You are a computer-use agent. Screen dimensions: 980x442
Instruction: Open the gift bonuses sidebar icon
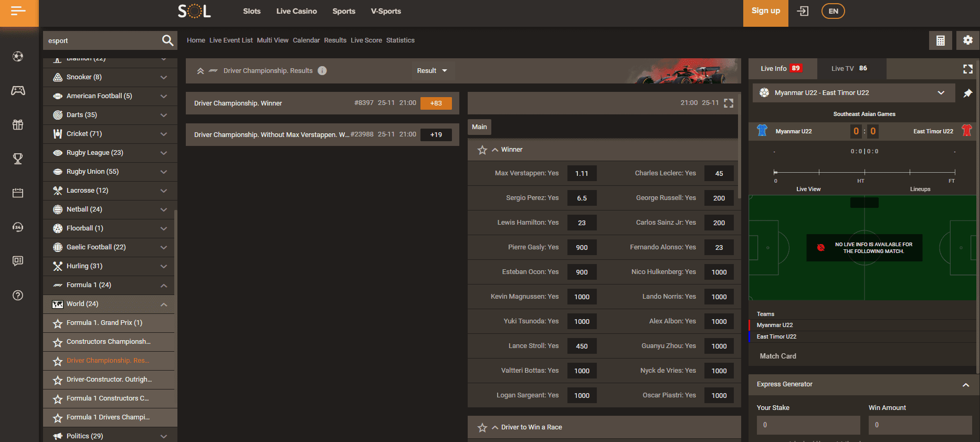pyautogui.click(x=18, y=124)
